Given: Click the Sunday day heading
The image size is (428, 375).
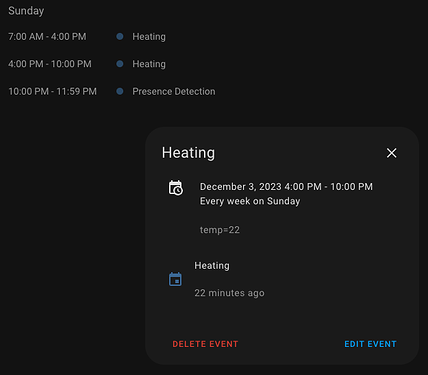Looking at the screenshot, I should tap(26, 11).
